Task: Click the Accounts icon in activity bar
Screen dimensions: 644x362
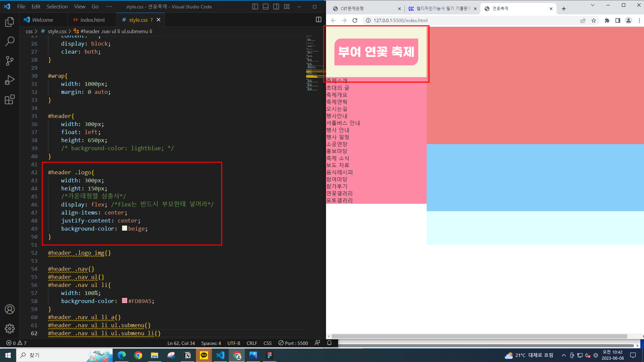Action: (10, 309)
